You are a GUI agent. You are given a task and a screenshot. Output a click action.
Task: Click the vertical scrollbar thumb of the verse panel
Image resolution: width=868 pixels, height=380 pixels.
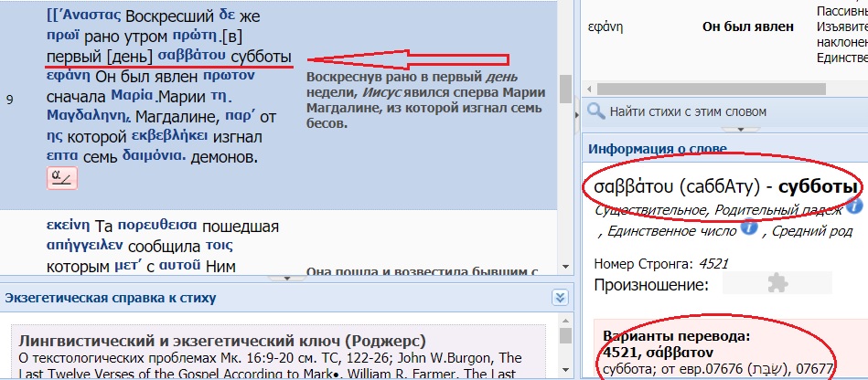click(566, 85)
